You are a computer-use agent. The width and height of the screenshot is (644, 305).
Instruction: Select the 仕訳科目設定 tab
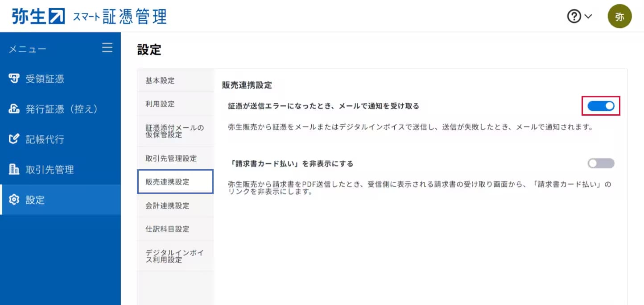[167, 229]
